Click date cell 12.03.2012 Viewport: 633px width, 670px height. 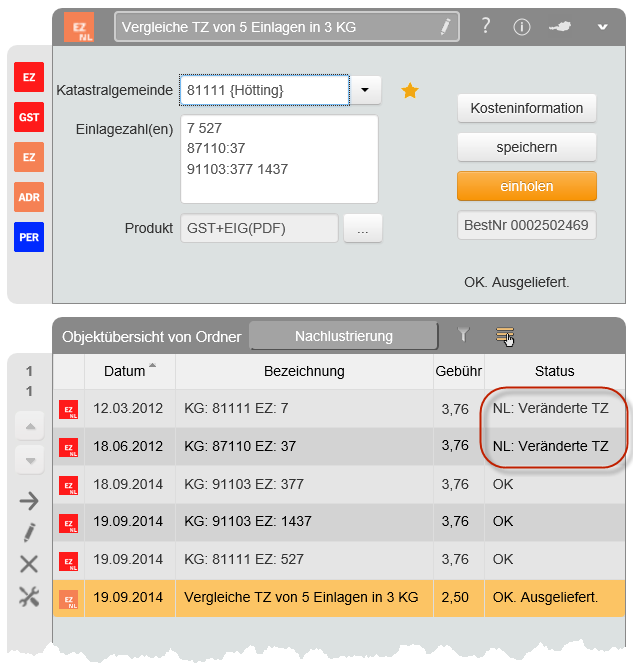click(128, 408)
